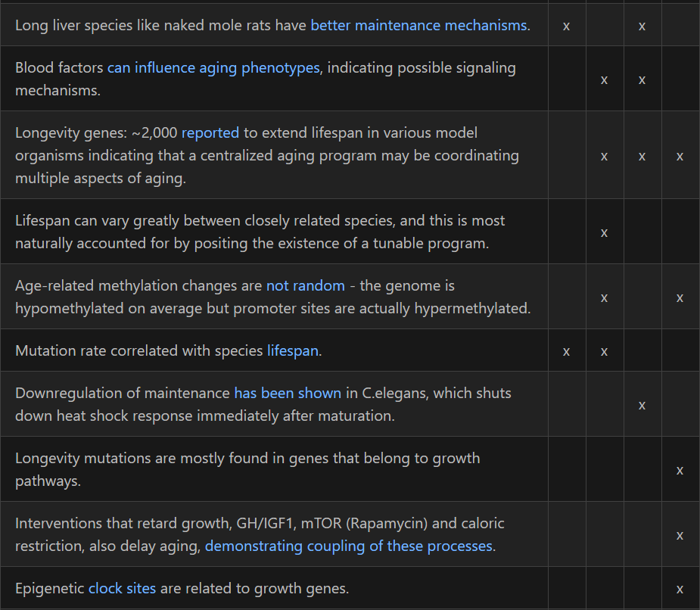700x610 pixels.
Task: Click 'Downregulation of maintenance' text
Action: [123, 393]
